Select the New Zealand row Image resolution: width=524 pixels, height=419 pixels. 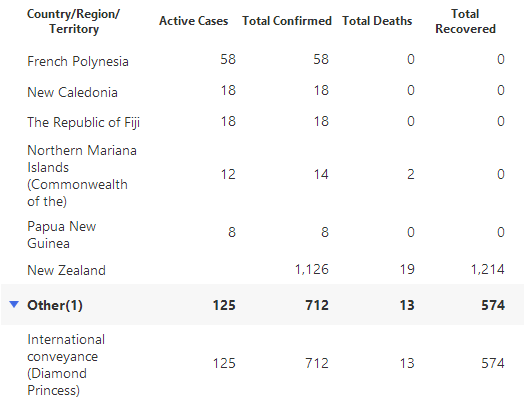(x=262, y=269)
